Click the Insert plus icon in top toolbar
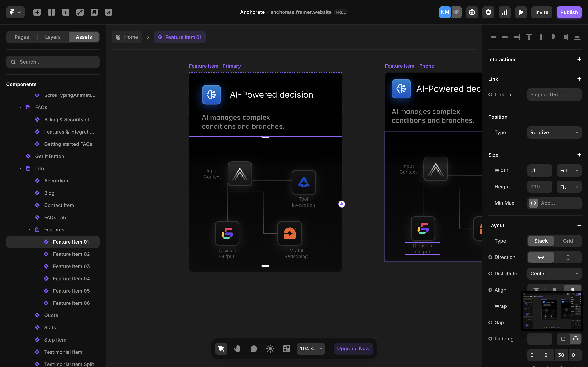The height and width of the screenshot is (367, 588). point(37,12)
